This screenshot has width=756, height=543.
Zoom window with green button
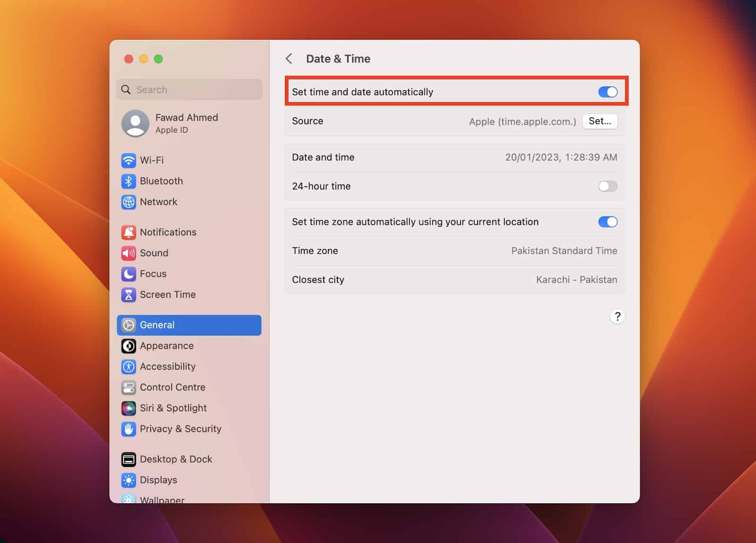click(x=159, y=59)
